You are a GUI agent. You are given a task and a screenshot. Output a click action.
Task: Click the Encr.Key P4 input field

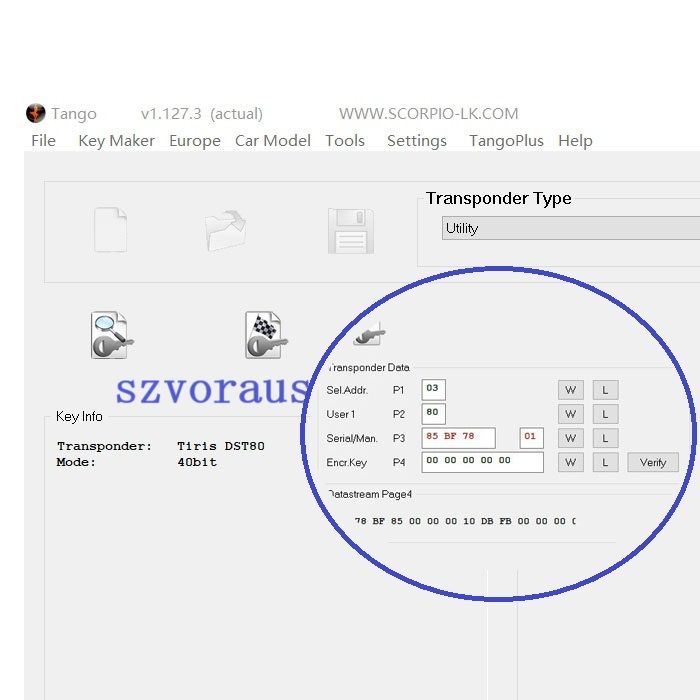483,462
